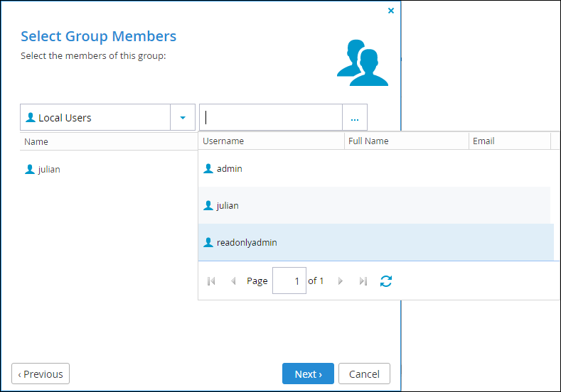
Task: Click user icon beside admin entry
Action: pos(208,168)
